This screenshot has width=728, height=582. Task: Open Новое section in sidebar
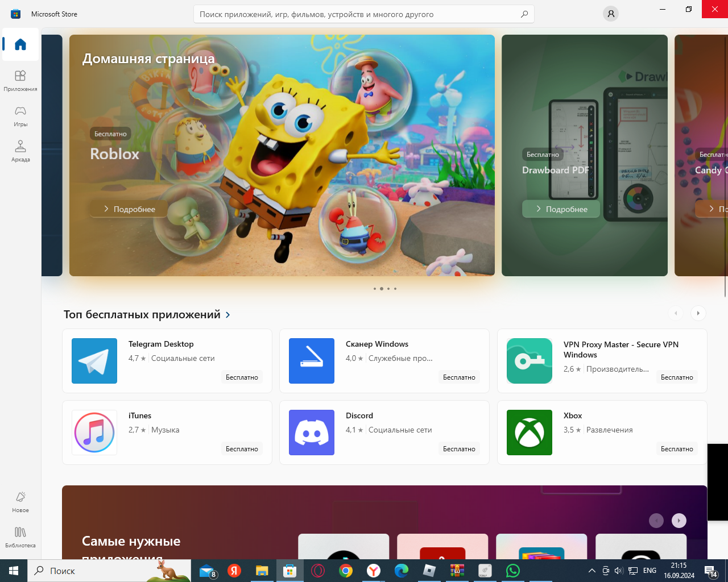tap(20, 502)
